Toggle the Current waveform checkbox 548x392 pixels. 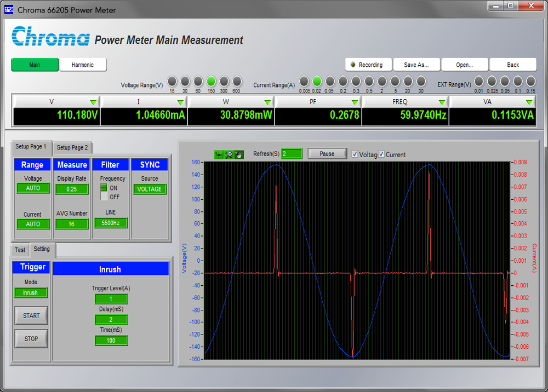tap(381, 154)
